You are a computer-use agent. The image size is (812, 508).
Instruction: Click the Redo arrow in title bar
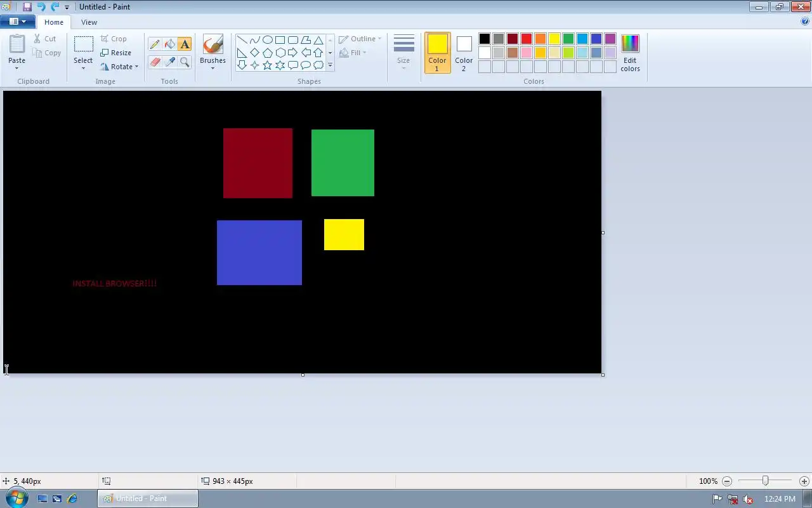coord(55,7)
